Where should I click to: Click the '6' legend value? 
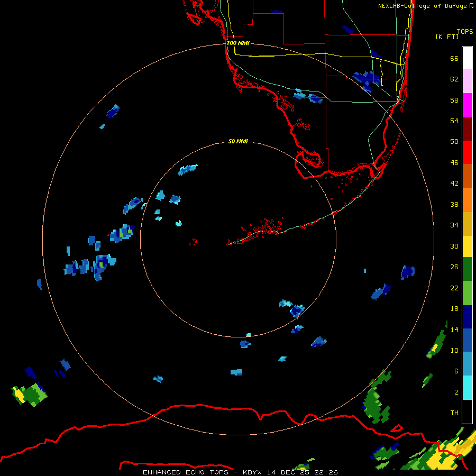456,371
